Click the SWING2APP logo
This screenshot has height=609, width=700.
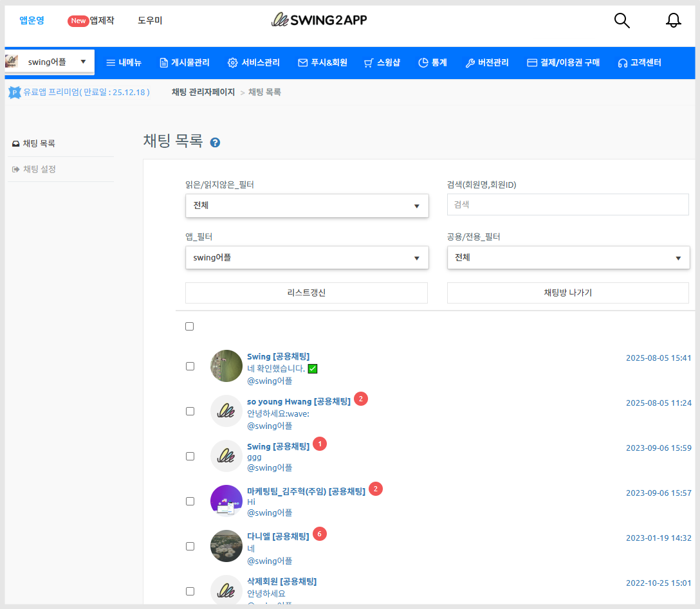point(319,20)
